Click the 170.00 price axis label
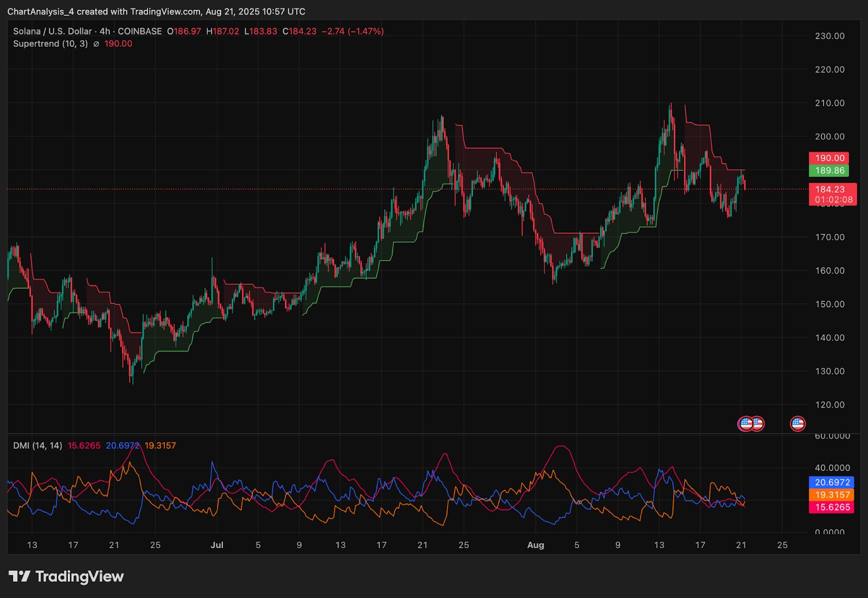868x598 pixels. pyautogui.click(x=829, y=237)
